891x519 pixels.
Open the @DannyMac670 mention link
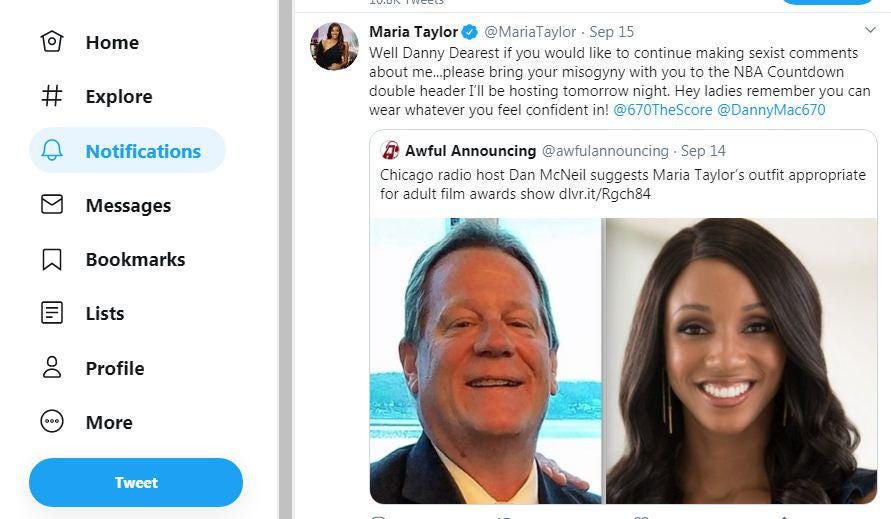coord(771,110)
